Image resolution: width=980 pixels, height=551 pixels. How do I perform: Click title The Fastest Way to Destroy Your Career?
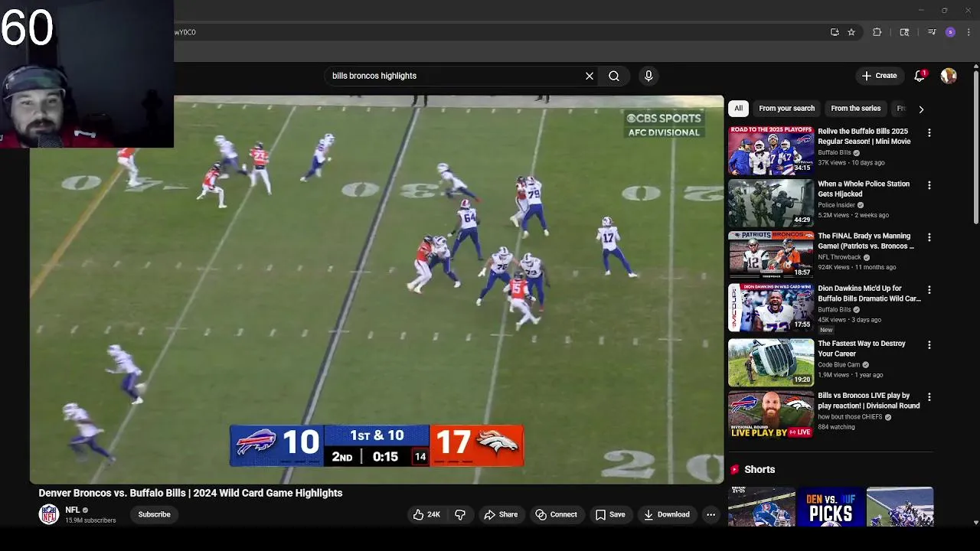pos(861,348)
